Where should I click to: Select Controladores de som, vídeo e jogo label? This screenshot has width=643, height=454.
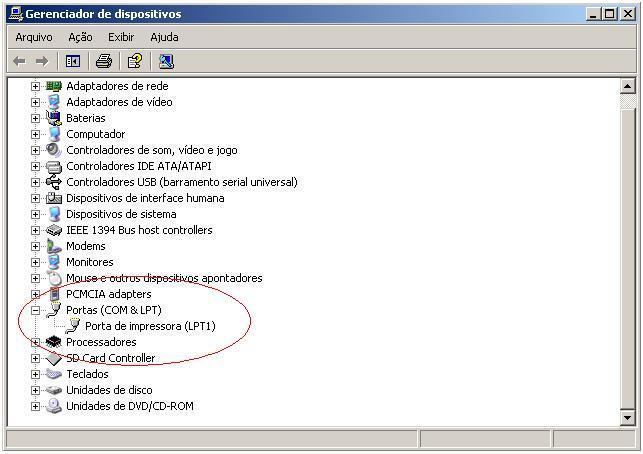click(152, 150)
